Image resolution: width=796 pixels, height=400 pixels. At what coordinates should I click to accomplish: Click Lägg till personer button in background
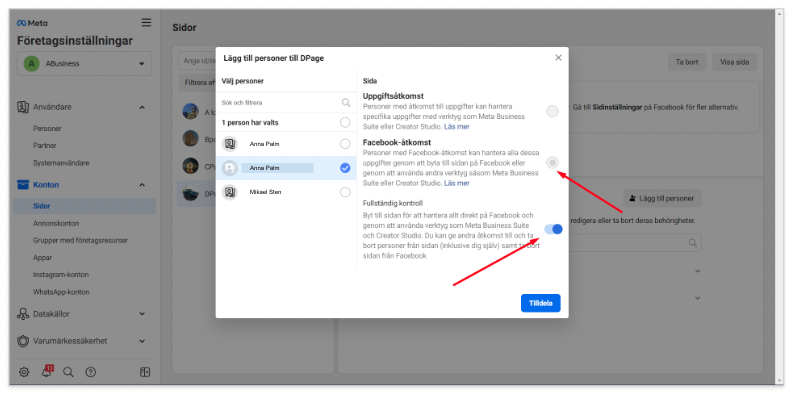(662, 198)
